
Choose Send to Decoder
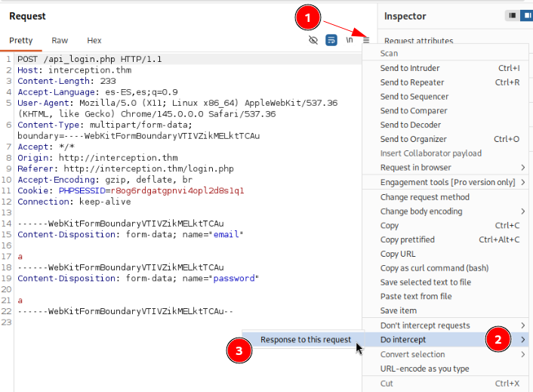tap(445, 125)
